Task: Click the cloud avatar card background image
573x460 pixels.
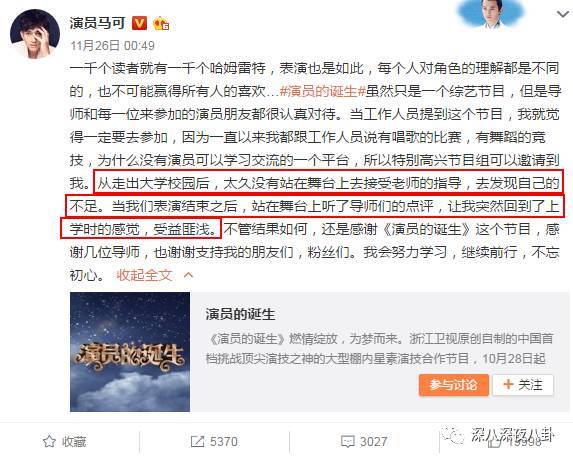Action: 492,14
